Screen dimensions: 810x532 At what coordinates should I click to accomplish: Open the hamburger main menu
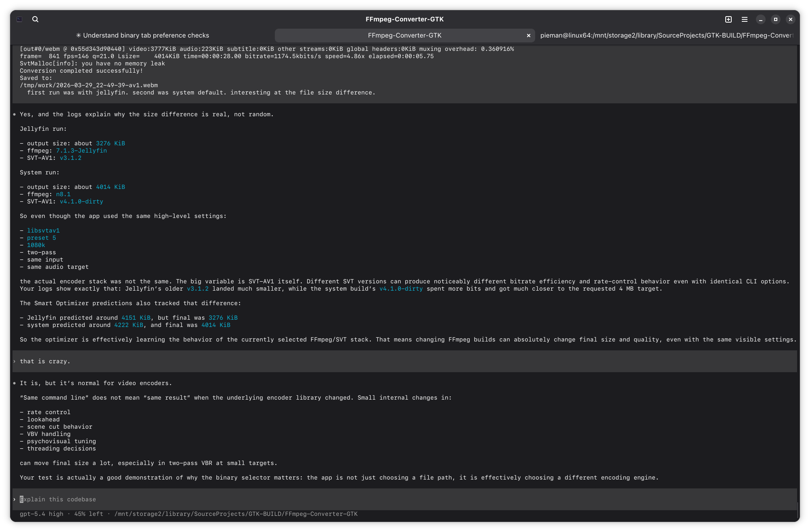(744, 19)
